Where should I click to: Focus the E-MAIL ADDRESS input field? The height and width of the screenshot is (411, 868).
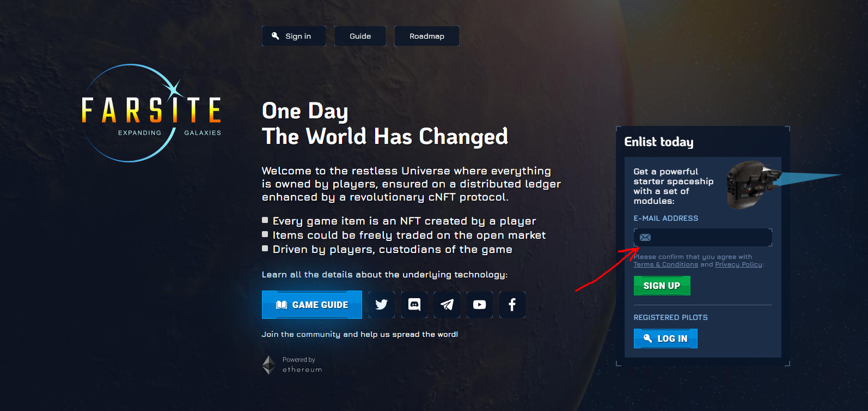pyautogui.click(x=703, y=238)
